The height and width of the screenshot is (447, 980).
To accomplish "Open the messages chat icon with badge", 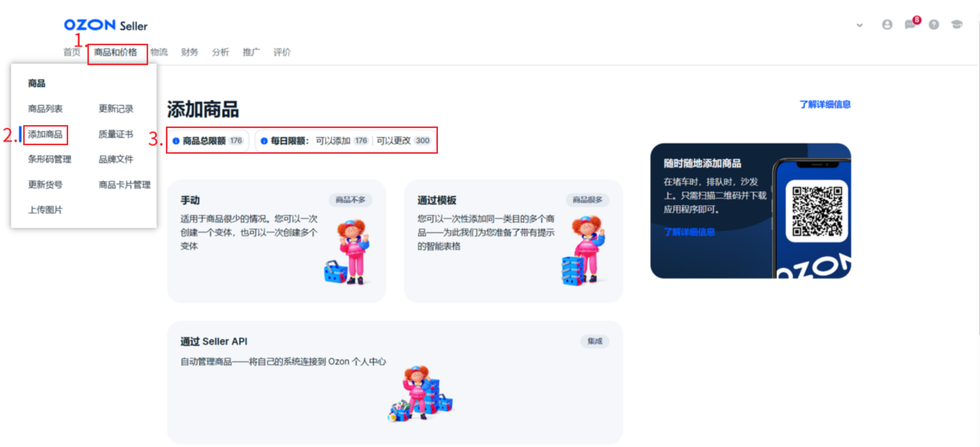I will [x=911, y=24].
